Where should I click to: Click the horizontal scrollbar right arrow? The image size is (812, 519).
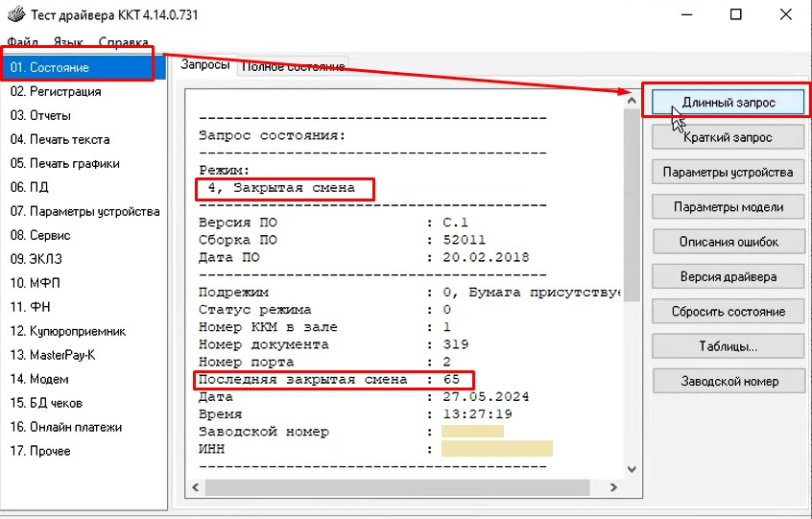click(613, 487)
